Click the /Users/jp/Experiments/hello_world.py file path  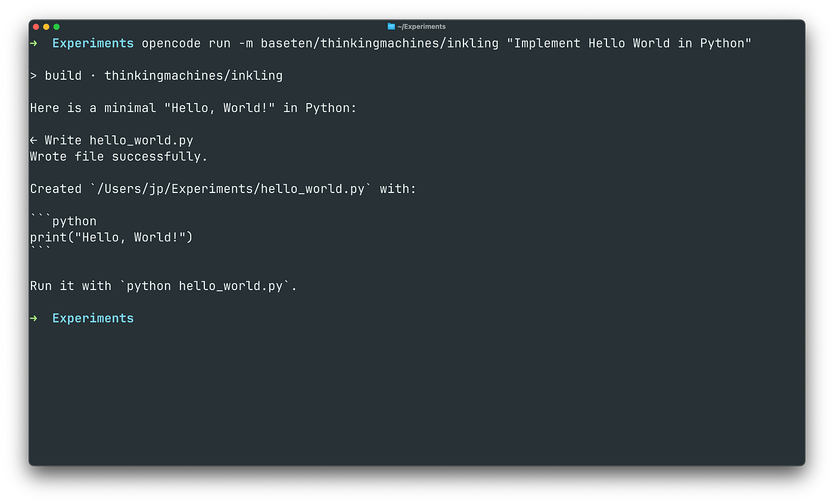[231, 189]
